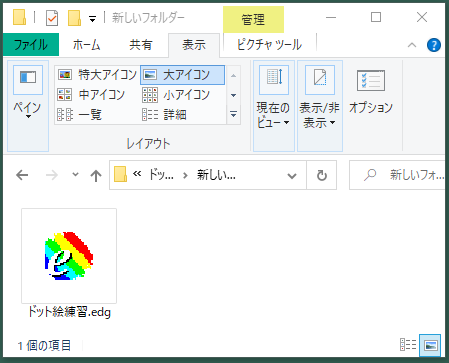Click the address bar folder icon
The height and width of the screenshot is (363, 449).
pos(120,175)
